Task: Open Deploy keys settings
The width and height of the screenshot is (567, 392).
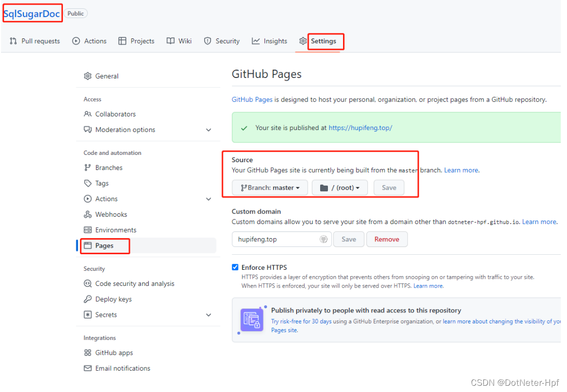Action: (x=113, y=299)
